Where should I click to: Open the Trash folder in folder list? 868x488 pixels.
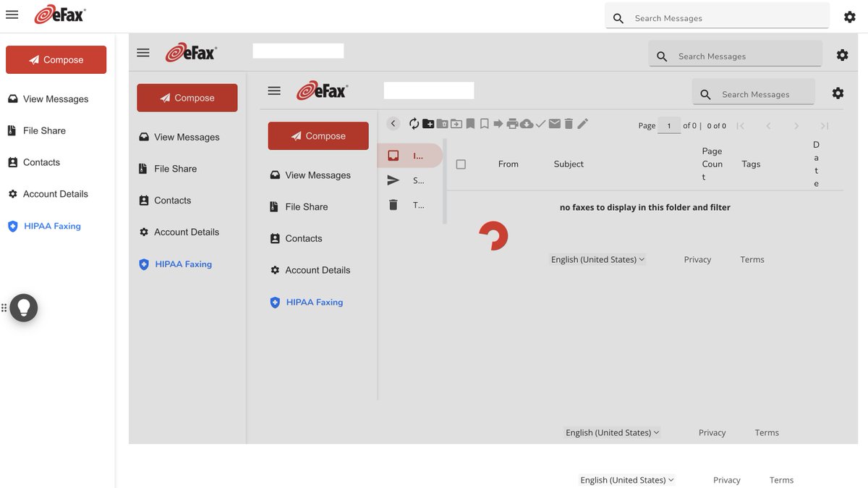(409, 205)
